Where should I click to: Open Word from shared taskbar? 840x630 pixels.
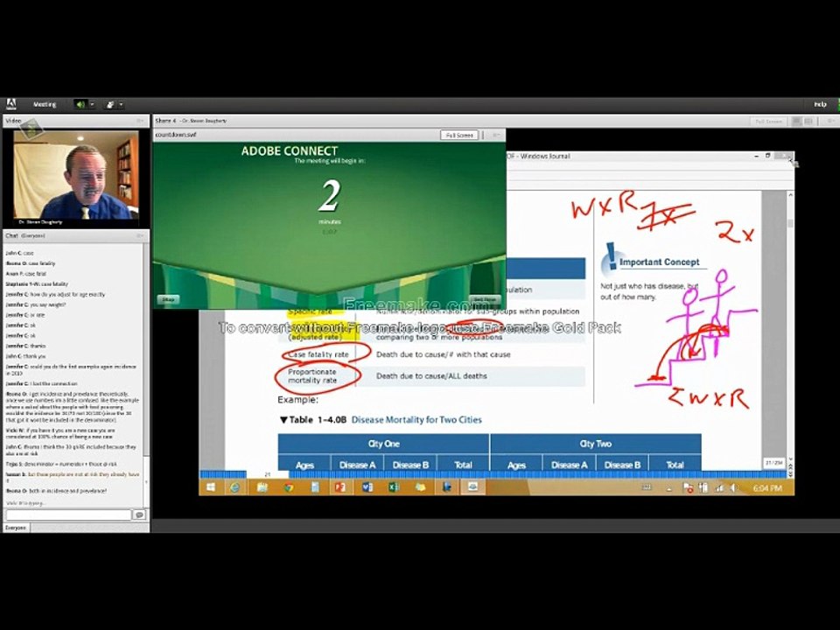click(367, 487)
